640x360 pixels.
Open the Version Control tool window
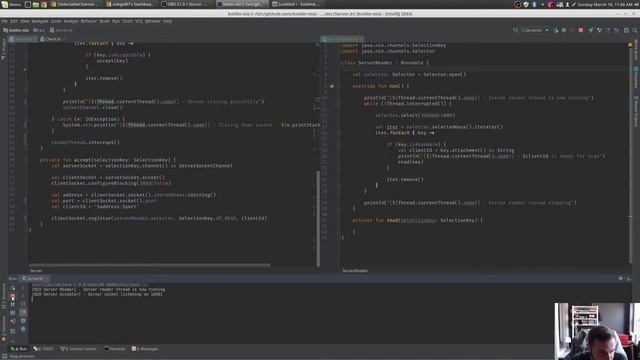pyautogui.click(x=79, y=349)
